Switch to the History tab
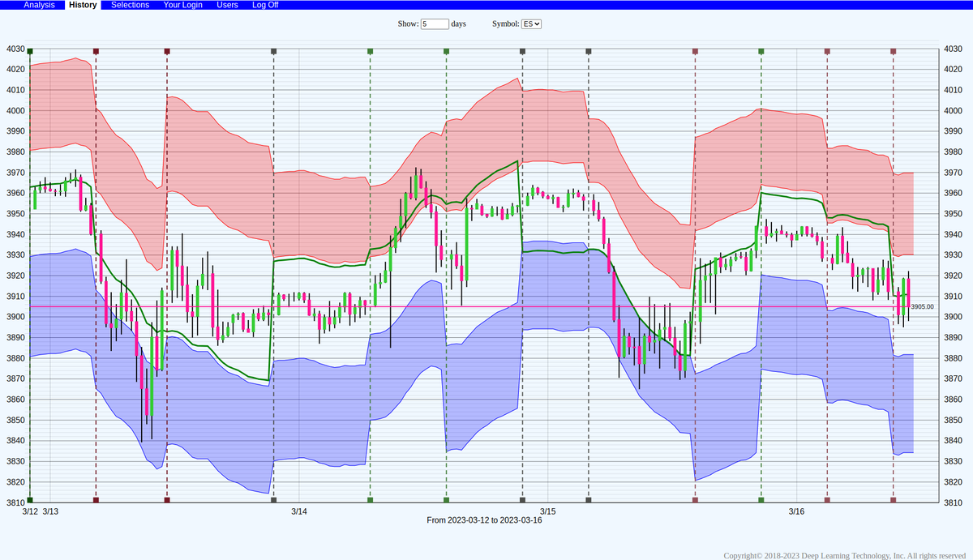Screen dimensions: 973x560 (x=83, y=5)
